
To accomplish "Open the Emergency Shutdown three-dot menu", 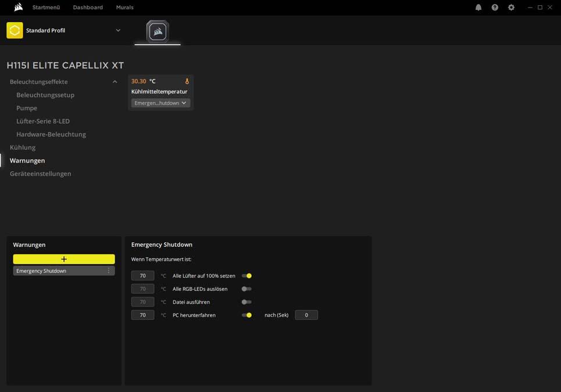I will [108, 271].
